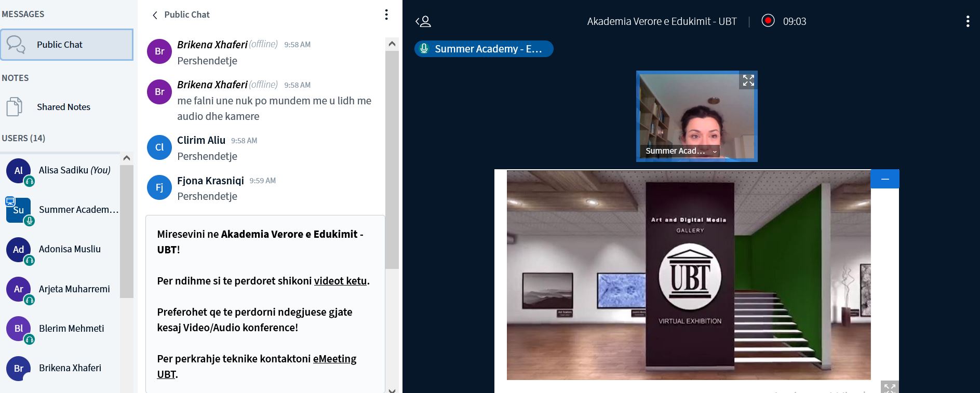
Task: Make the webcam video fullscreen
Action: click(748, 80)
